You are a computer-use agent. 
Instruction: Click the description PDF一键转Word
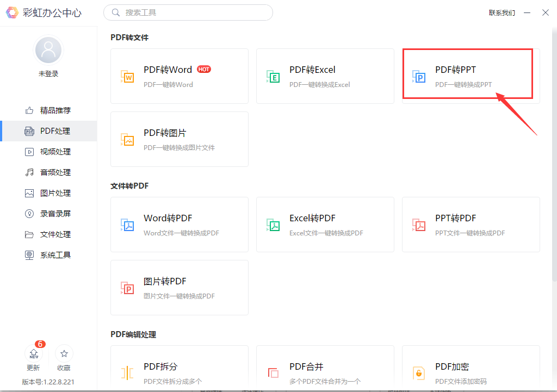click(168, 84)
